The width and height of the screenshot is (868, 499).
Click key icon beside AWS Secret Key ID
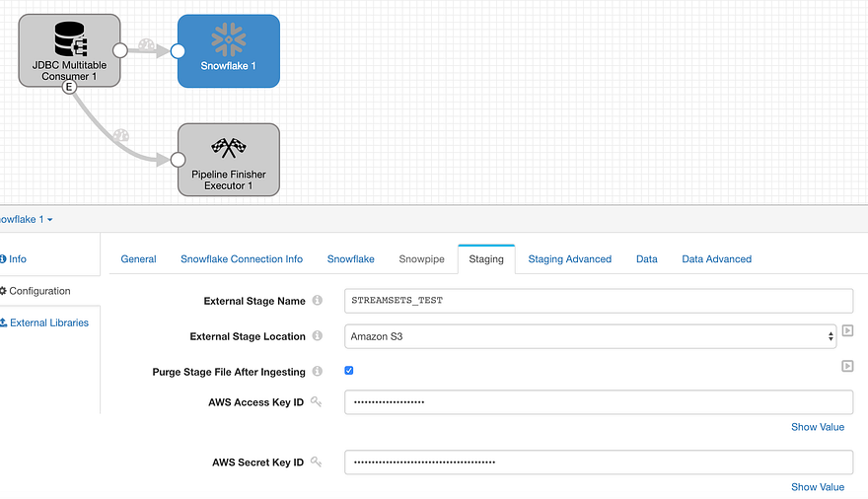316,462
